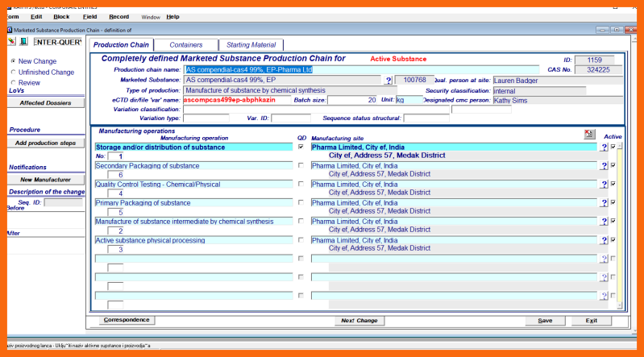Uncheck Active checkbox for Primary Packaging row

point(613,202)
